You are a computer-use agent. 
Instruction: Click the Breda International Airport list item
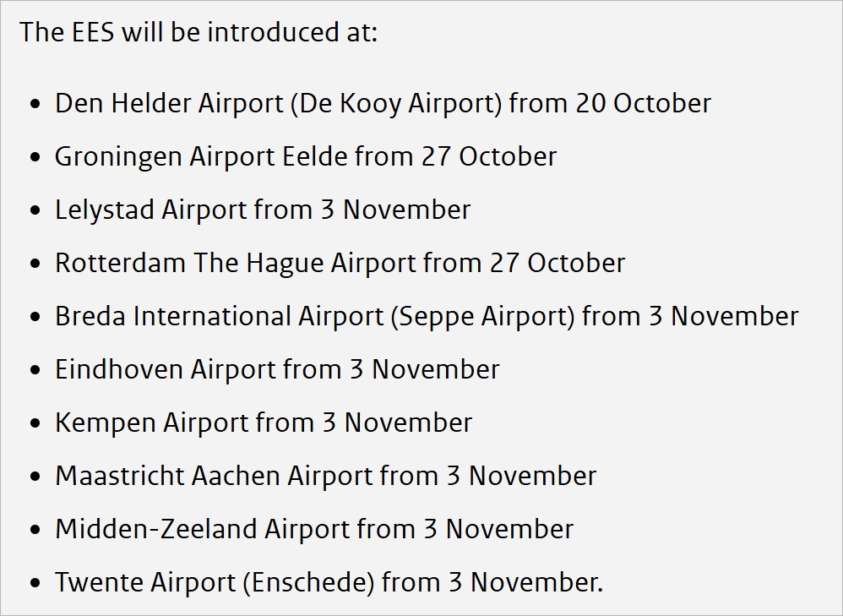(427, 317)
